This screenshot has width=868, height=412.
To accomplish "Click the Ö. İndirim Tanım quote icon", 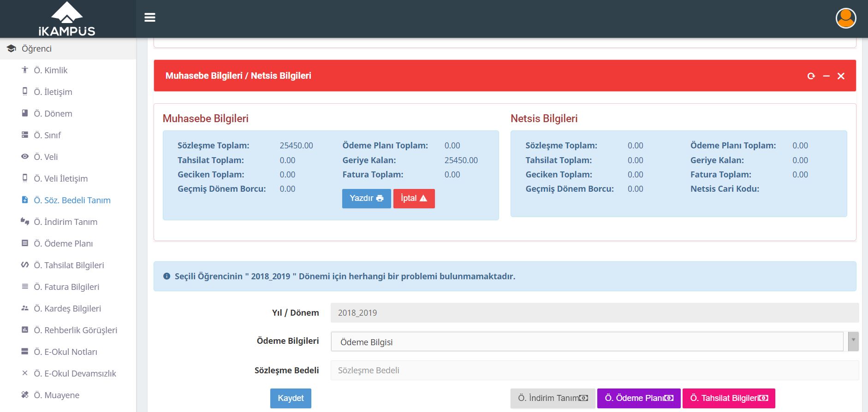I will 25,221.
